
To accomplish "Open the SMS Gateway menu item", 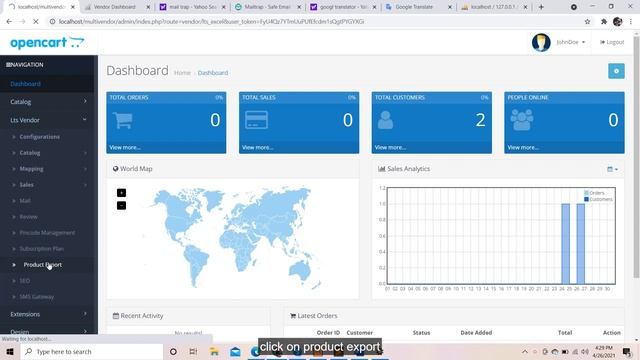I will coord(37,297).
